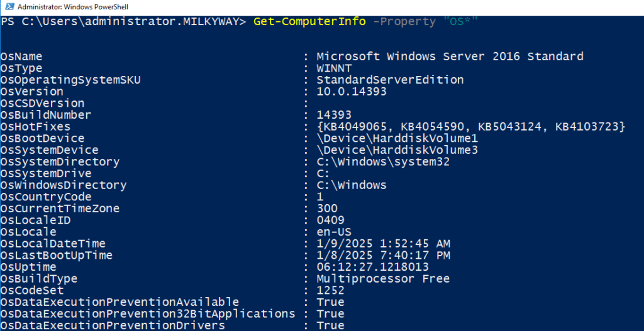Image resolution: width=644 pixels, height=331 pixels.
Task: Select the Microsoft Windows Server 2016 Standard value
Action: pyautogui.click(x=450, y=57)
